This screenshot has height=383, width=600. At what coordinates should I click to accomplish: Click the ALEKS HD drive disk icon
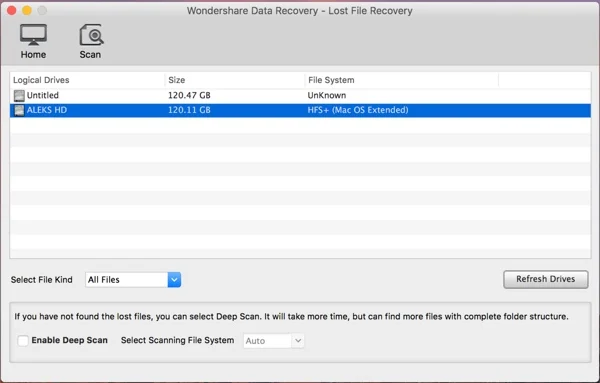click(x=19, y=110)
